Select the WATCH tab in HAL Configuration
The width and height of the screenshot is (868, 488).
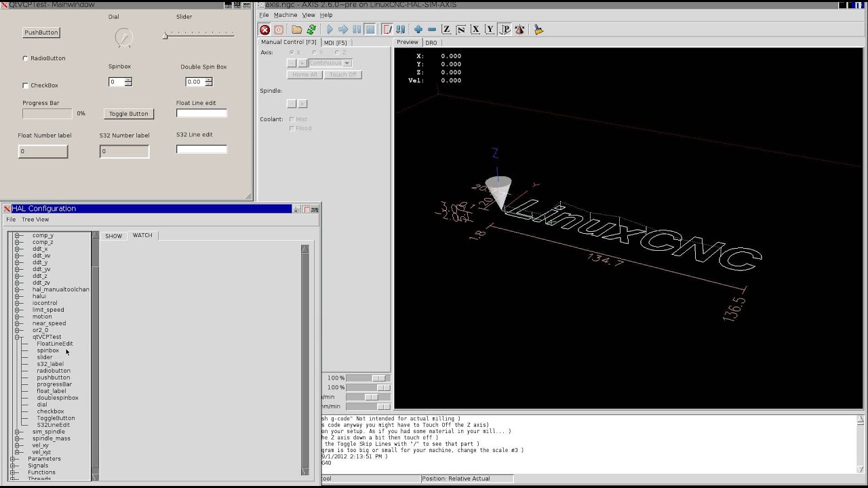point(142,235)
